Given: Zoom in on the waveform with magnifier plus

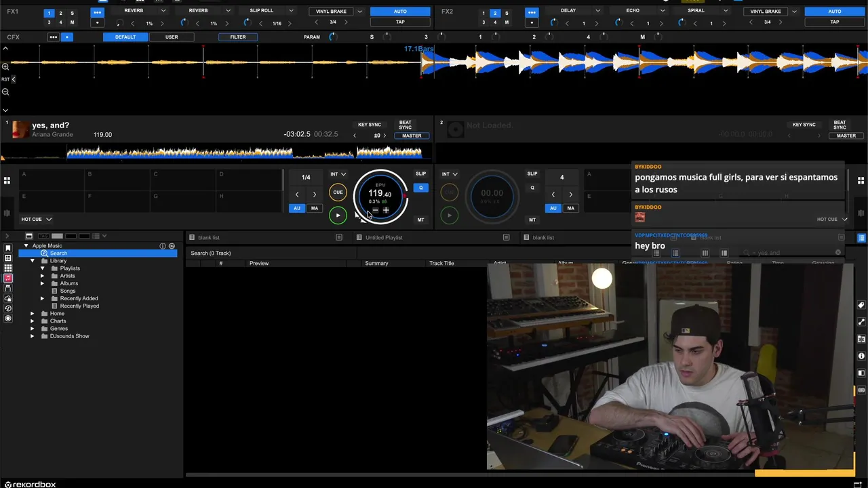Looking at the screenshot, I should point(5,66).
